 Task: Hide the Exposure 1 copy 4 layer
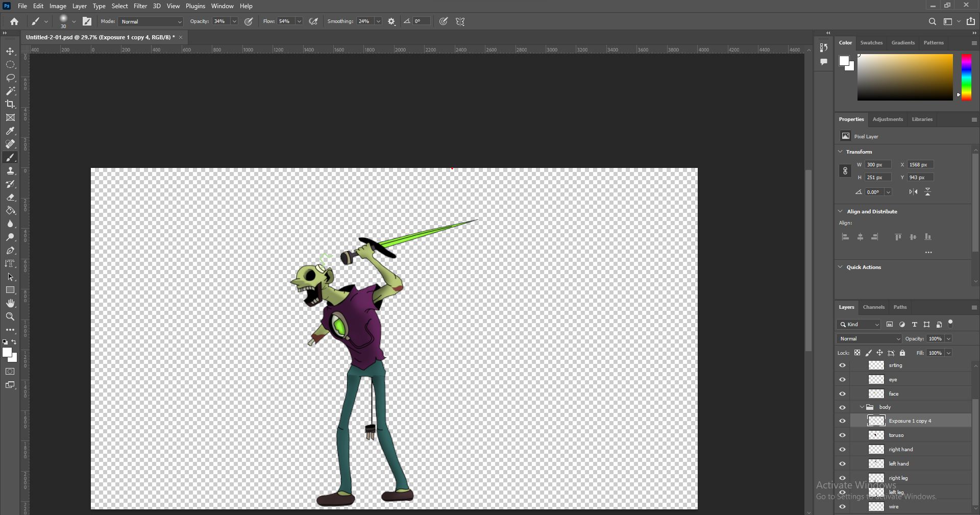click(842, 421)
